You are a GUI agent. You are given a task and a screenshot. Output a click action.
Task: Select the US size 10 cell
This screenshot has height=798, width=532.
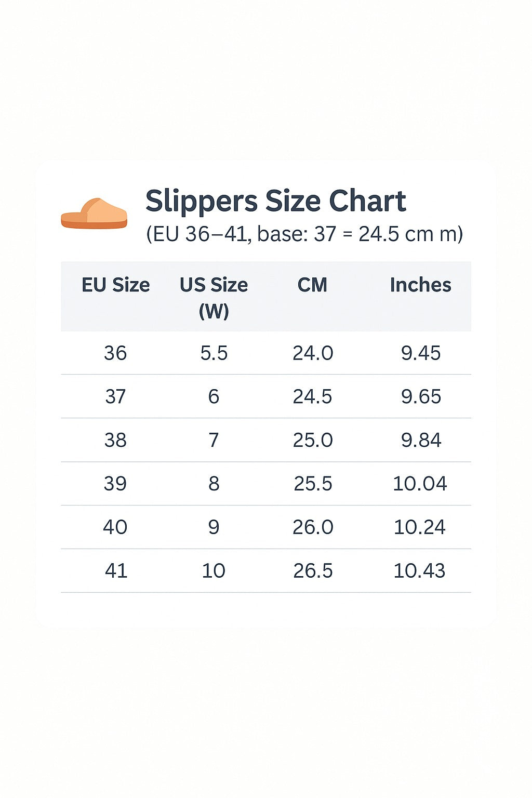[x=214, y=571]
